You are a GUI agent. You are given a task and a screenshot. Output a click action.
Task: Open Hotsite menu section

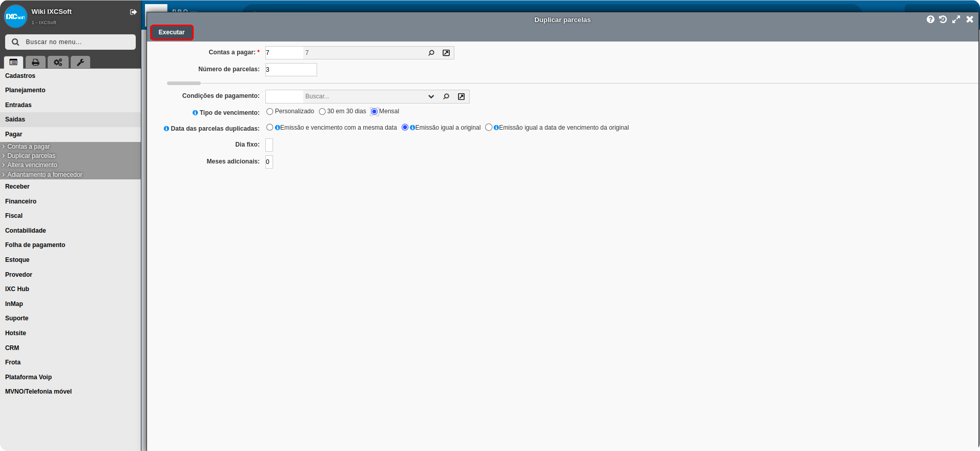70,333
